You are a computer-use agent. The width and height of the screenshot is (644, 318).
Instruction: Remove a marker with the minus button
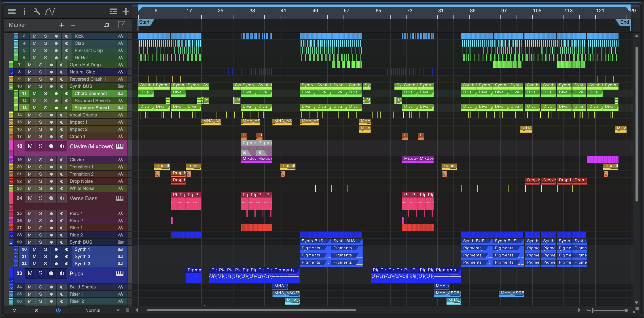pyautogui.click(x=73, y=25)
